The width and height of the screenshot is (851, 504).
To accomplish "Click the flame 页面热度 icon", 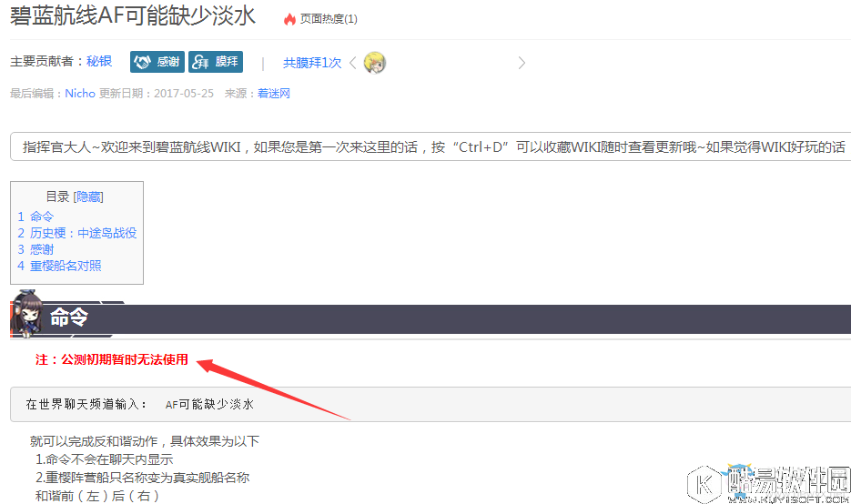I will [289, 19].
